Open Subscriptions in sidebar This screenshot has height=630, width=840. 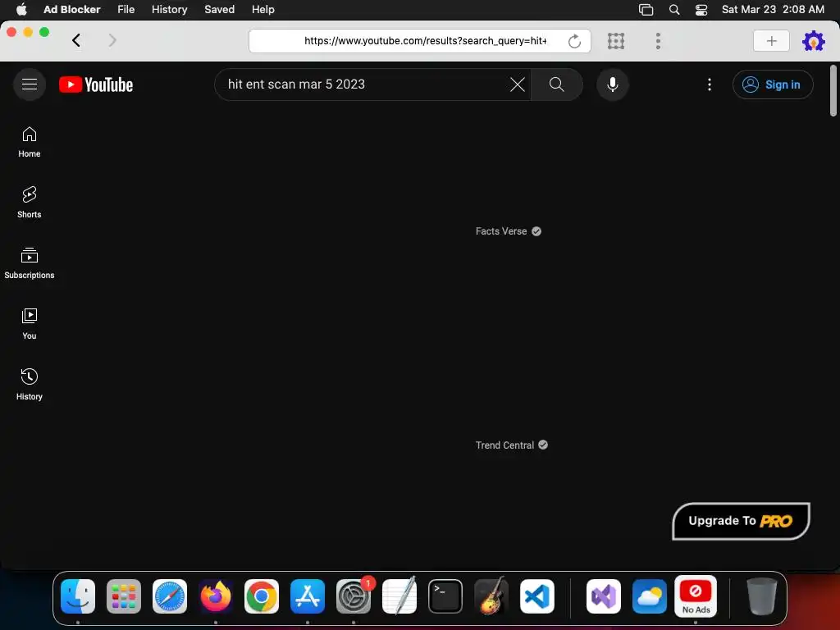(x=30, y=263)
